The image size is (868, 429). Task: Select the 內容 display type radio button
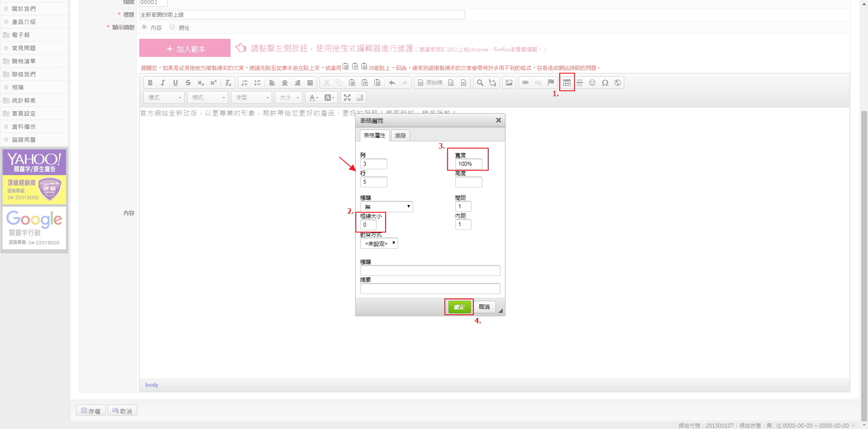[x=144, y=27]
